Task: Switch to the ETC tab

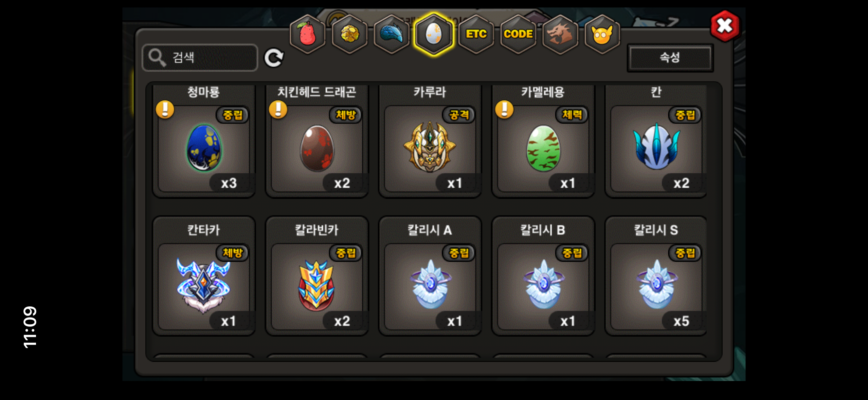Action: (476, 34)
